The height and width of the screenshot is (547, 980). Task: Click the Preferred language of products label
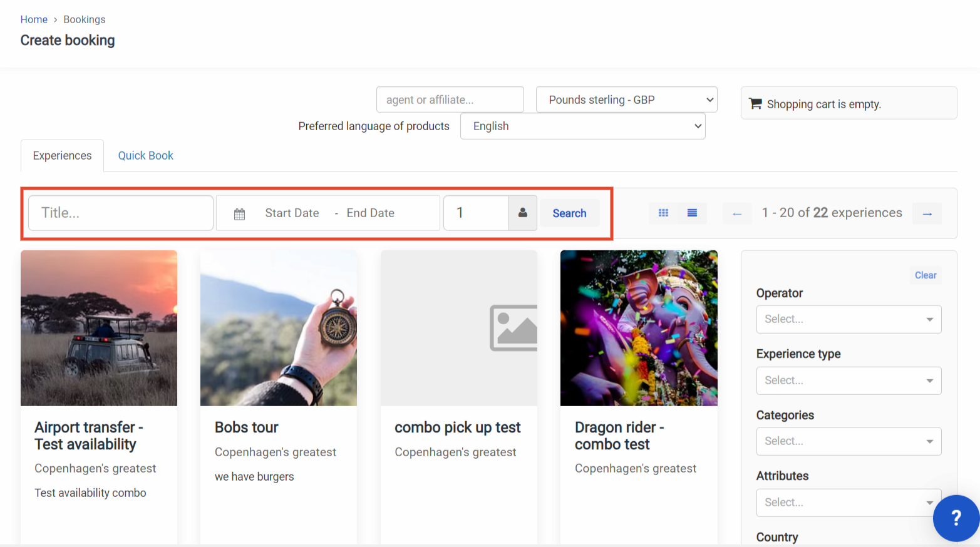click(x=374, y=126)
